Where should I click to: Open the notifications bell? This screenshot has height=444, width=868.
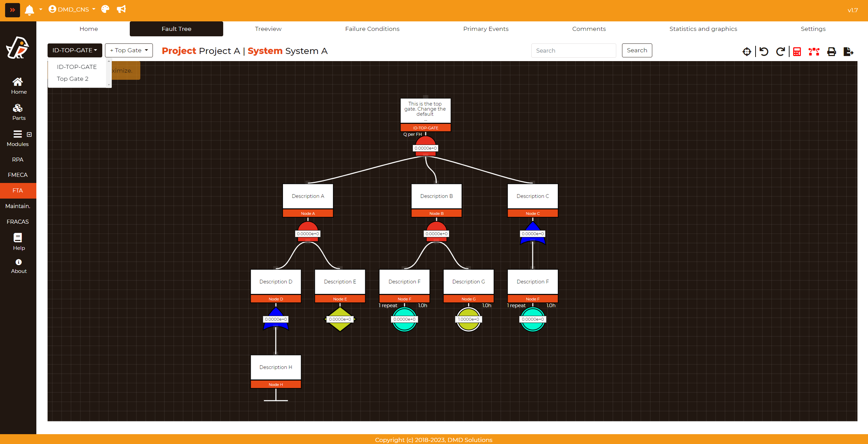(30, 10)
